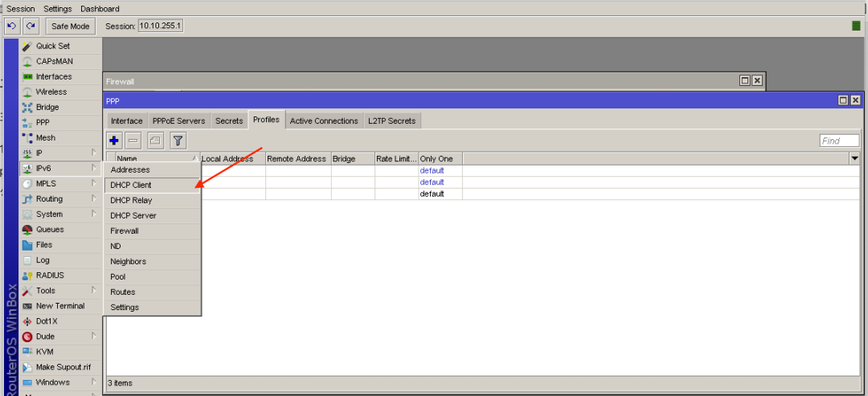The height and width of the screenshot is (396, 868).
Task: Click the Redo arrow icon
Action: (x=31, y=26)
